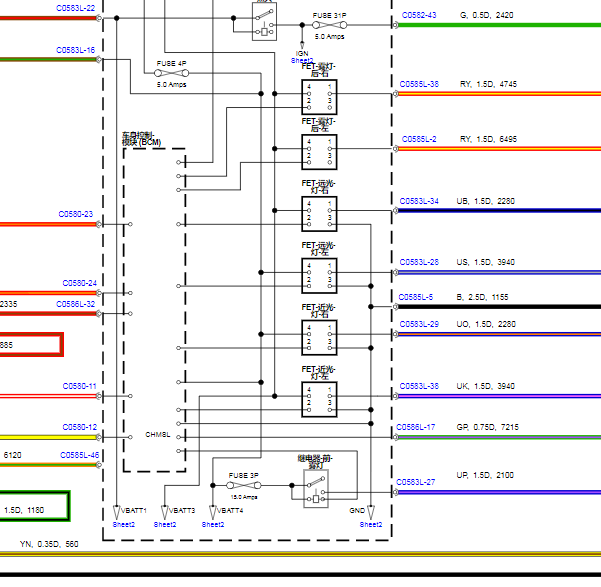The width and height of the screenshot is (601, 587).
Task: Click wire label 'G, 0.5D, 2420'
Action: (x=486, y=15)
